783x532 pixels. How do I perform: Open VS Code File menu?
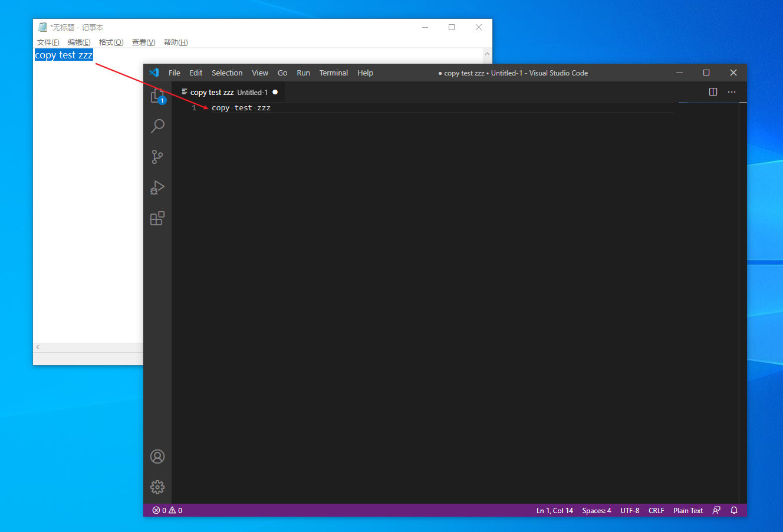(175, 73)
